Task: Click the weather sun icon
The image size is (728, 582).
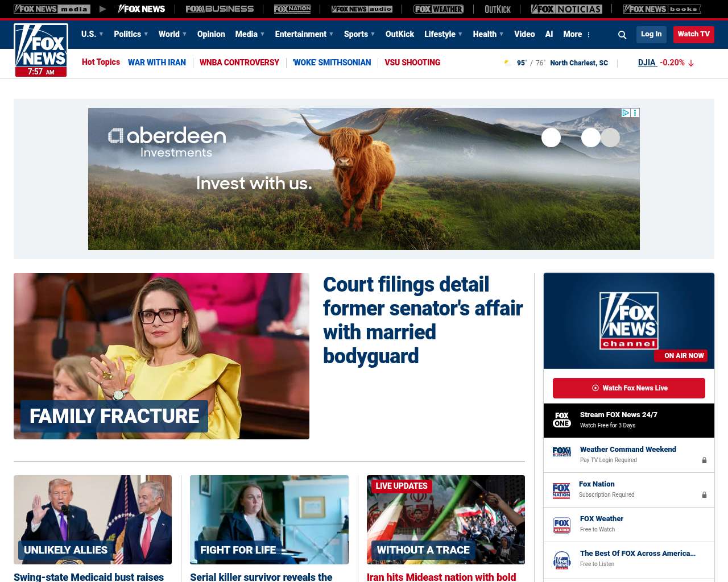Action: 508,63
